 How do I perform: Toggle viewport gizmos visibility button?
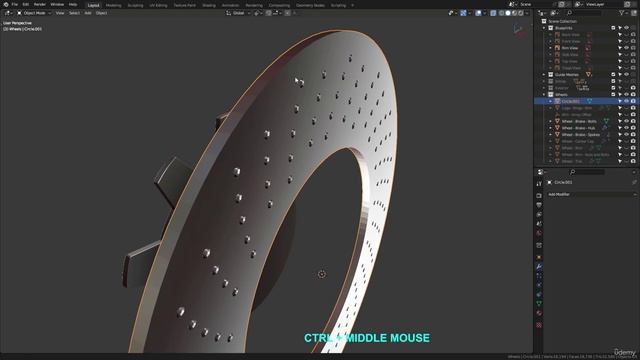click(x=463, y=13)
